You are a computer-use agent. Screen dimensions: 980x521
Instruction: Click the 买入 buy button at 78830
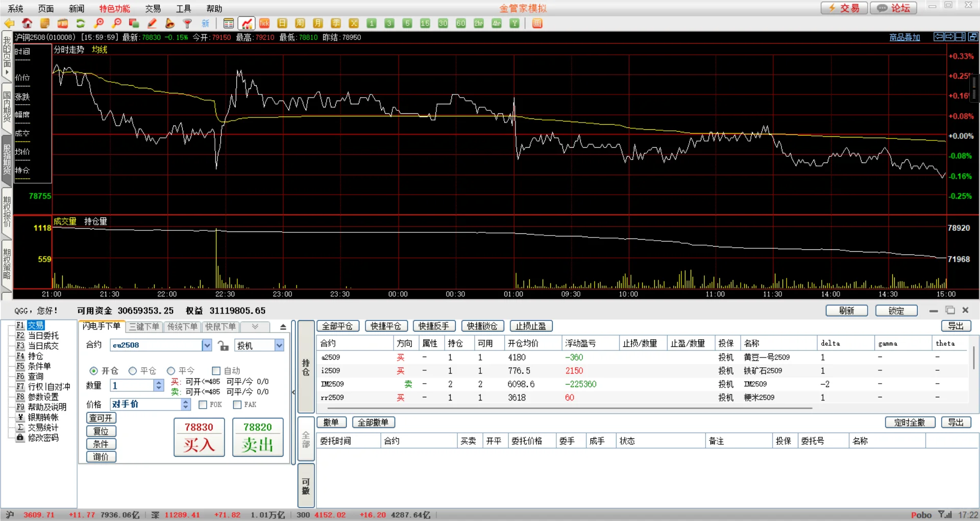click(x=199, y=437)
